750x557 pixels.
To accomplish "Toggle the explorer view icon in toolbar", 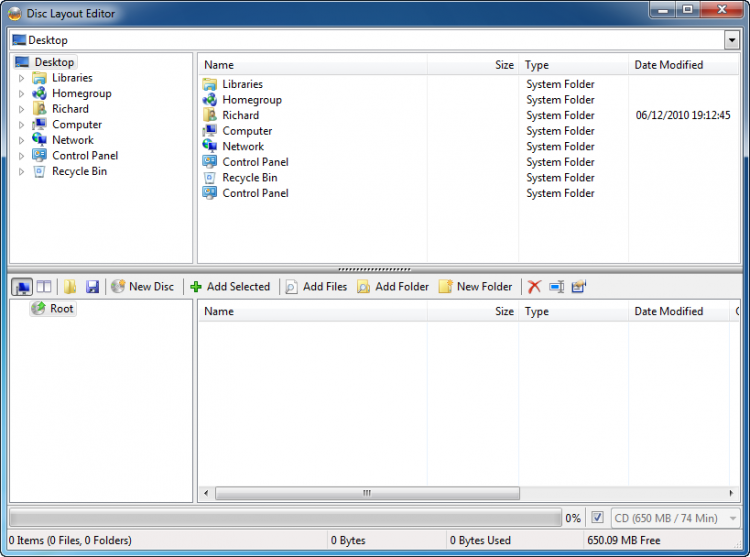I will coord(22,287).
